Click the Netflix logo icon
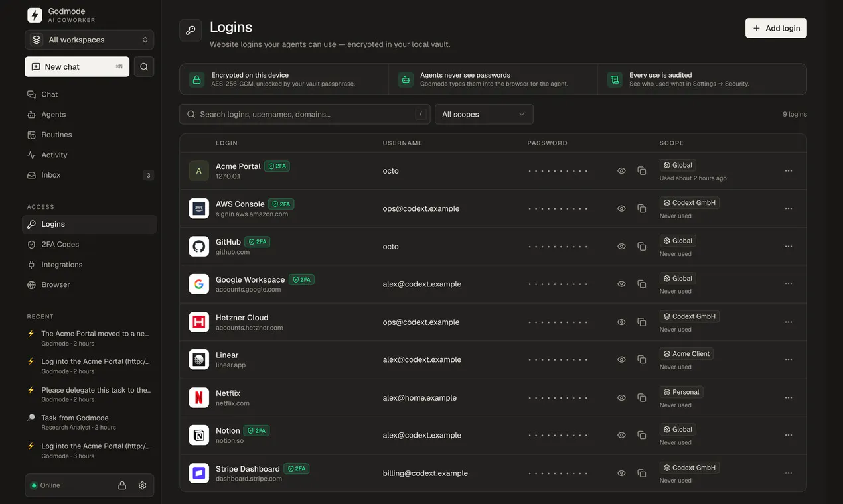Image resolution: width=843 pixels, height=504 pixels. 199,398
